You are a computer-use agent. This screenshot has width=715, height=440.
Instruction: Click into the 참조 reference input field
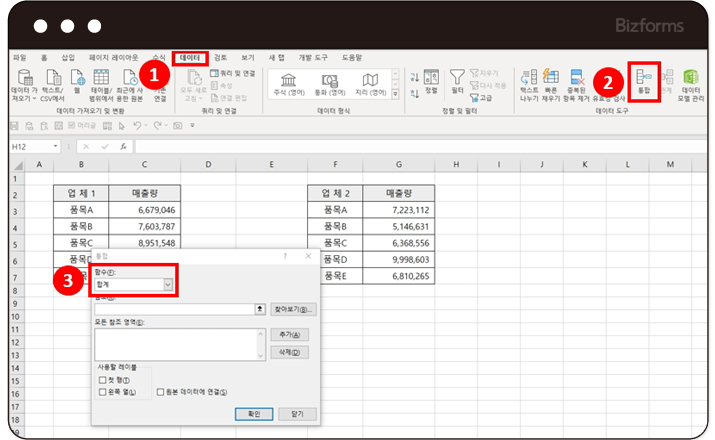click(x=174, y=309)
